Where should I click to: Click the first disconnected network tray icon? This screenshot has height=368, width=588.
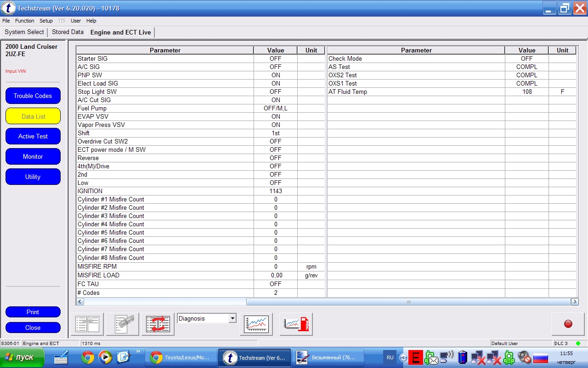coord(478,357)
